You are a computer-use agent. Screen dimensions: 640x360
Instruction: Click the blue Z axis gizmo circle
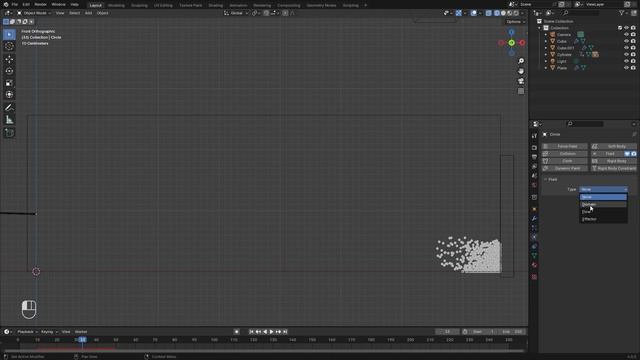click(x=511, y=32)
